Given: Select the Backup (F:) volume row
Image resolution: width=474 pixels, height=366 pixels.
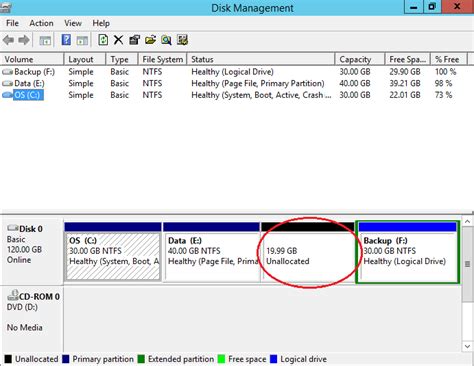Looking at the screenshot, I should click(233, 72).
